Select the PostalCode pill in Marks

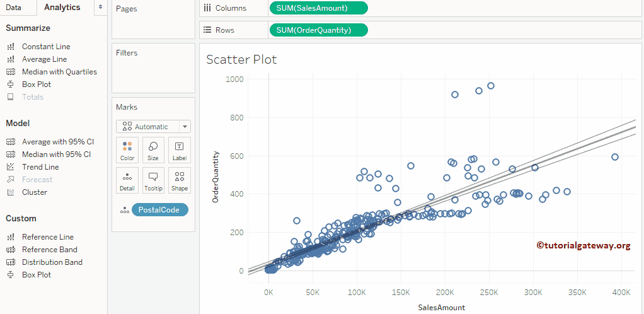point(159,210)
